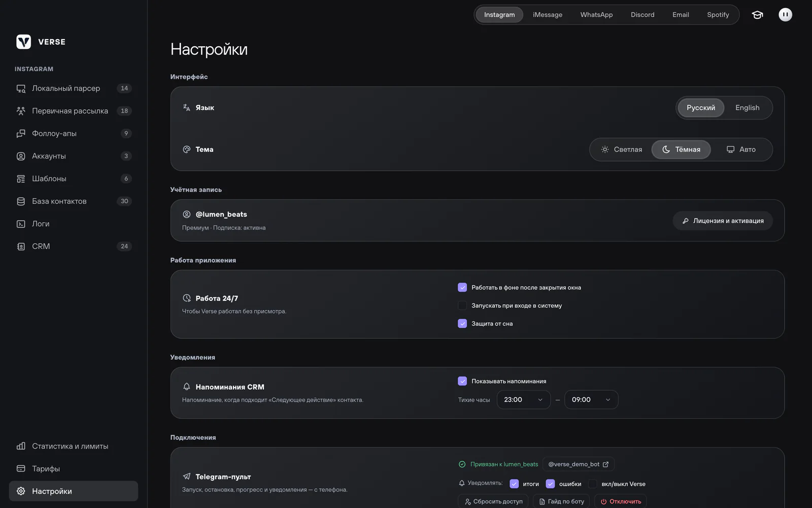Navigate to Шаблоны

point(74,179)
